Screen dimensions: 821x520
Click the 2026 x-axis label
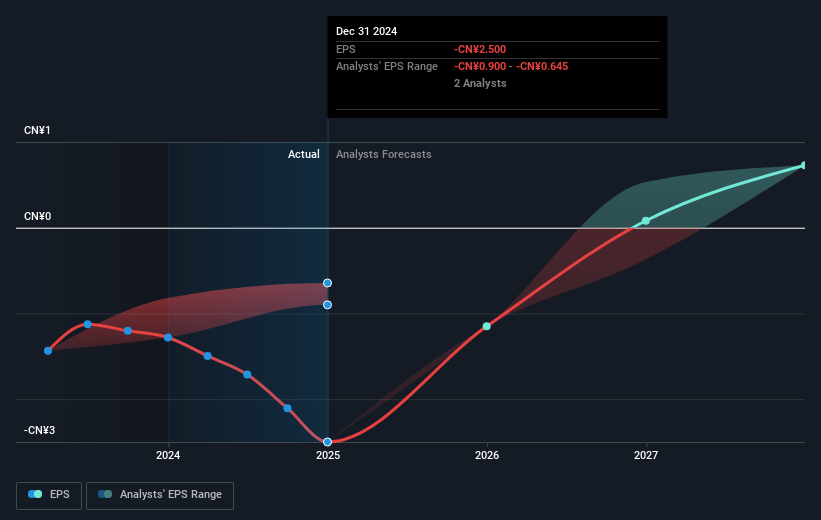click(x=487, y=455)
